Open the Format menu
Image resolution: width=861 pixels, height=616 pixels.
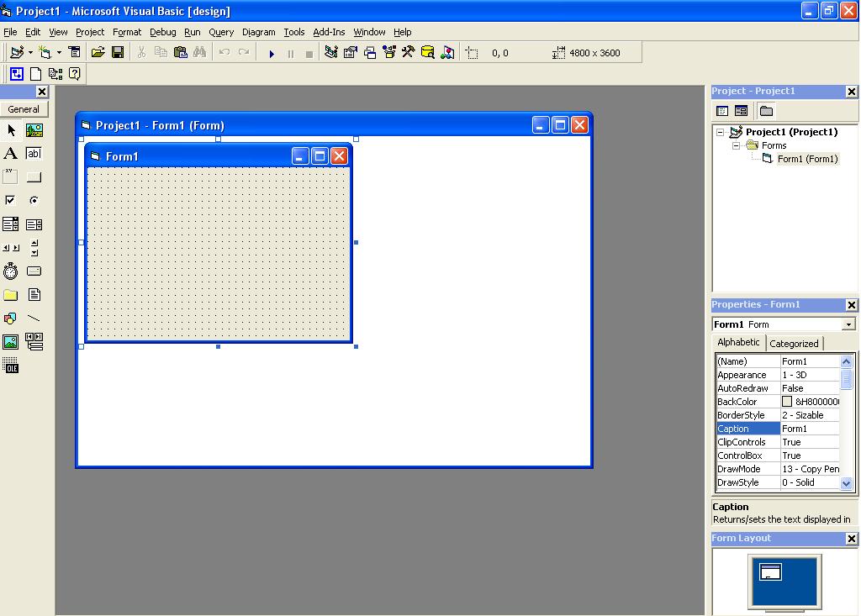click(127, 32)
